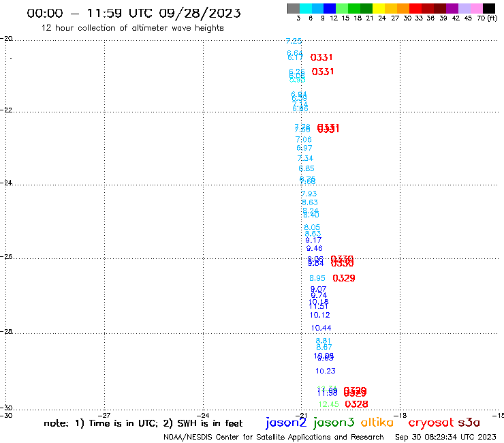
Task: Click the pink swatch above 70 (ft)
Action: 477,8
